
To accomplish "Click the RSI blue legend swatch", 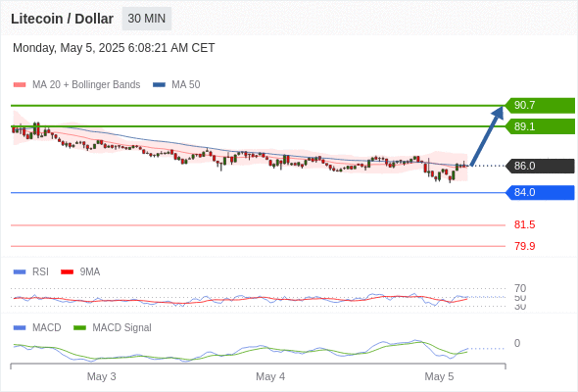I will tap(20, 272).
